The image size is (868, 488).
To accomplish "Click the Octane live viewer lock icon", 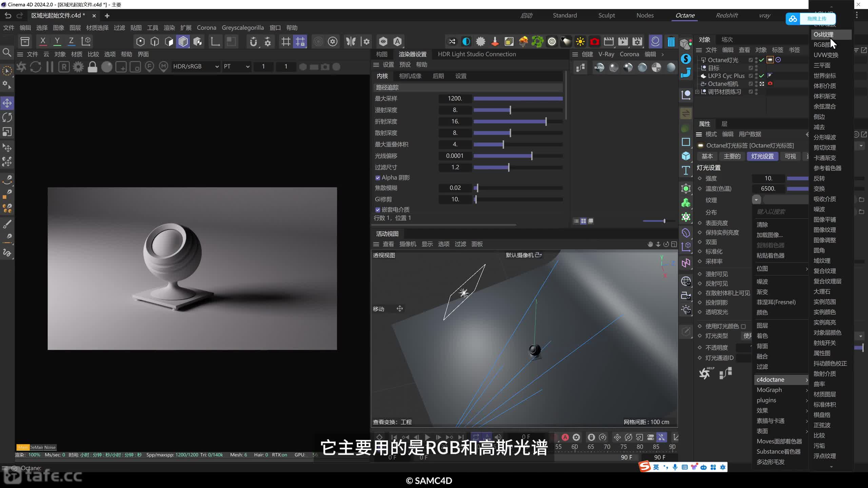I will coord(92,67).
